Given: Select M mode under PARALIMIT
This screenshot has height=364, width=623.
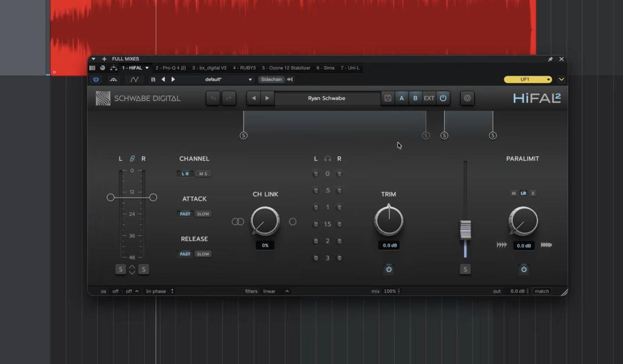Looking at the screenshot, I should [514, 193].
